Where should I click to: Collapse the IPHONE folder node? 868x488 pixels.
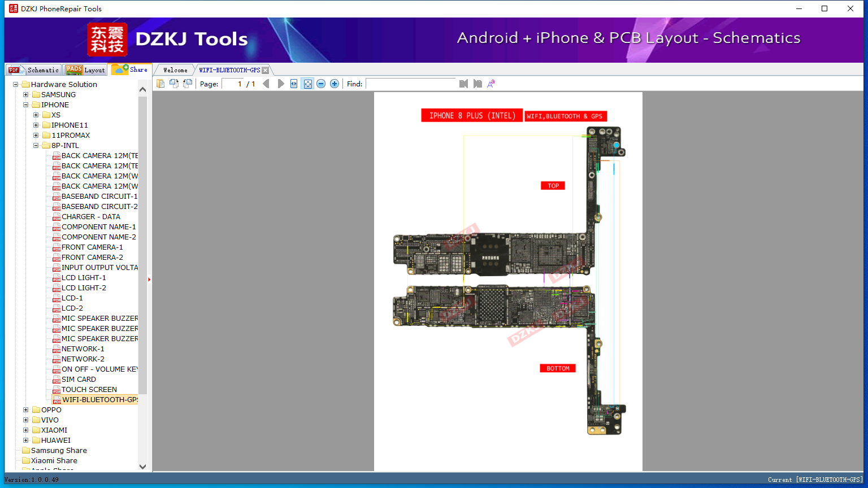click(x=26, y=105)
